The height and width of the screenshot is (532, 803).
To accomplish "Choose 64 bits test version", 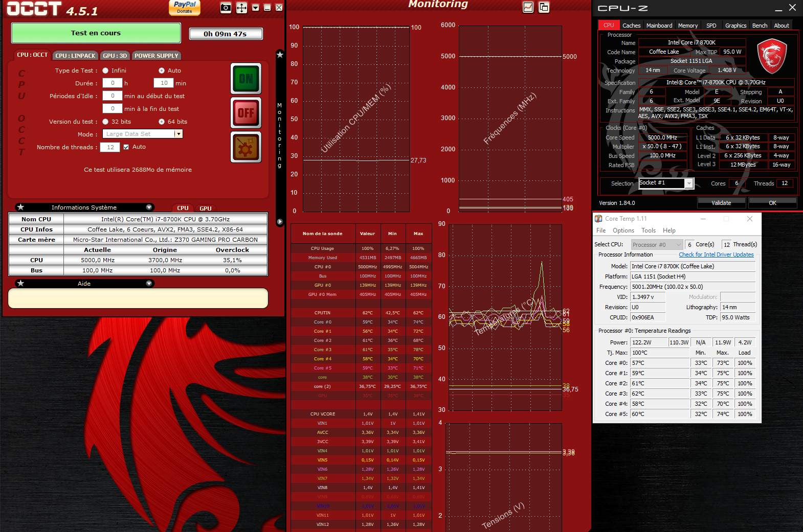I will point(162,122).
